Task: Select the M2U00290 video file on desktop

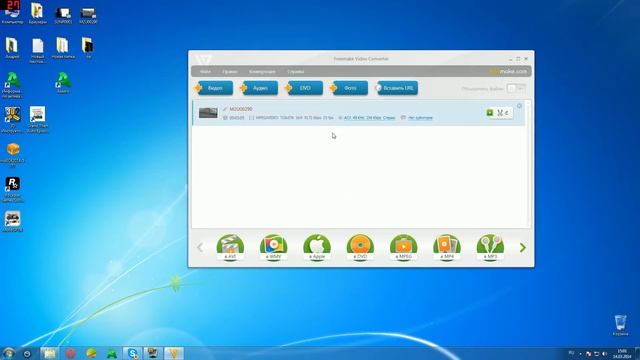Action: tap(88, 16)
